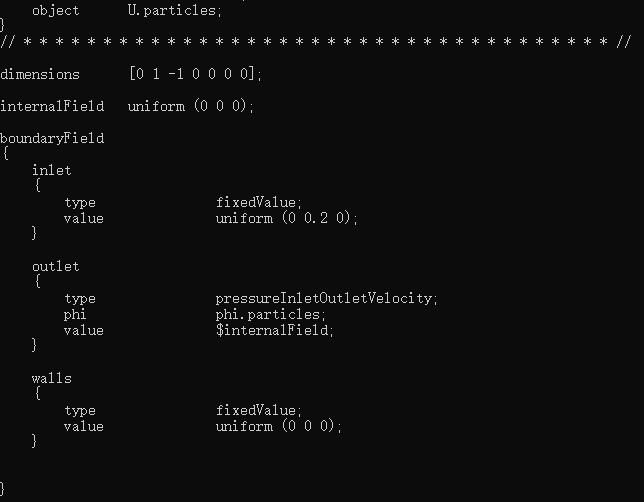Click the inlet patch name
Image resolution: width=644 pixels, height=502 pixels.
(x=52, y=170)
